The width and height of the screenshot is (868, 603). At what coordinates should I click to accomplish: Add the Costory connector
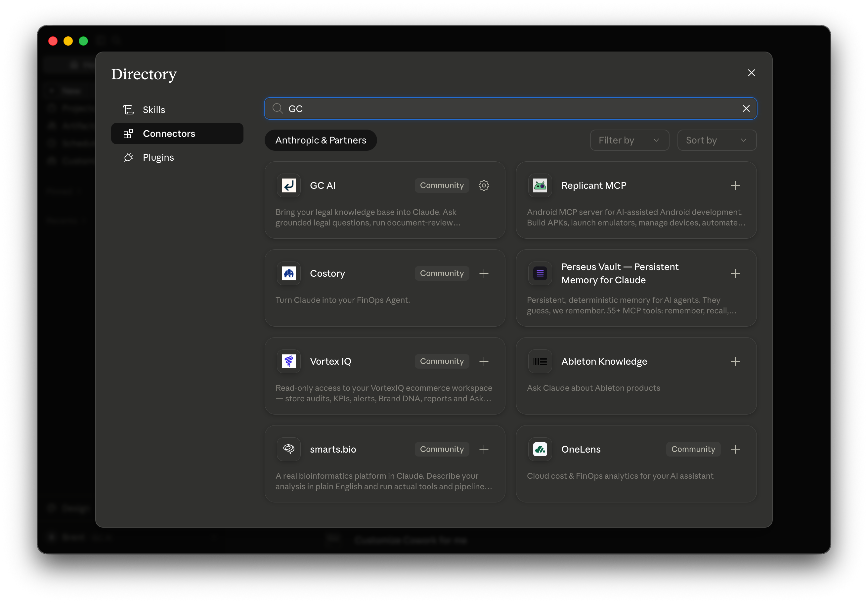(x=484, y=273)
